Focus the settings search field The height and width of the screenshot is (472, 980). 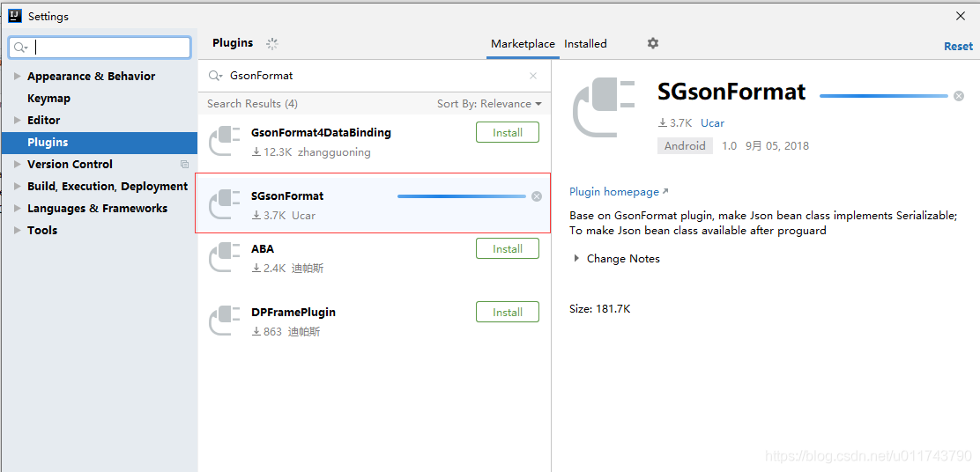tap(100, 48)
